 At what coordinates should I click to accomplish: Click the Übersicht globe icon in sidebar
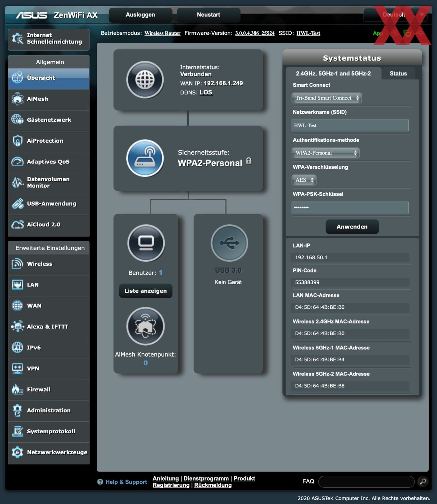tap(17, 78)
